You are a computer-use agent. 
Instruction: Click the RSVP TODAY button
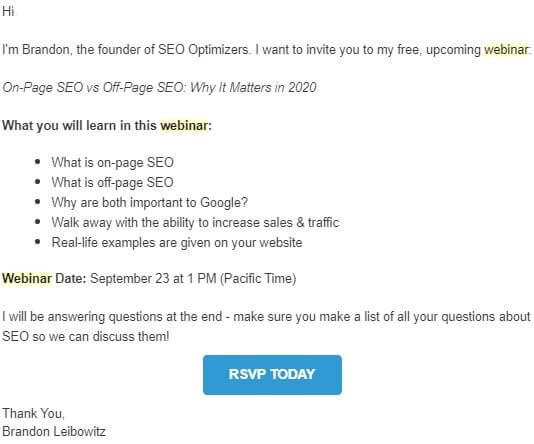[272, 375]
